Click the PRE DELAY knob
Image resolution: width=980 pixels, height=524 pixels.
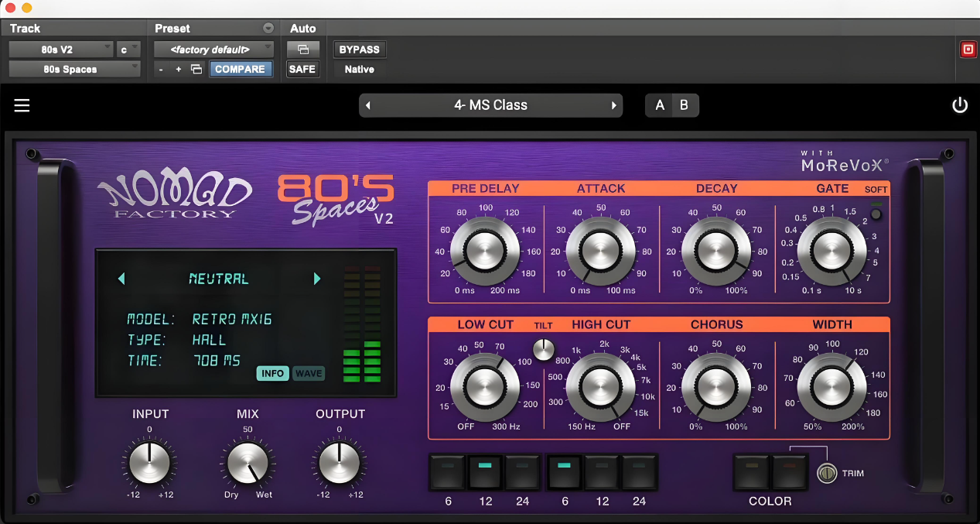485,250
